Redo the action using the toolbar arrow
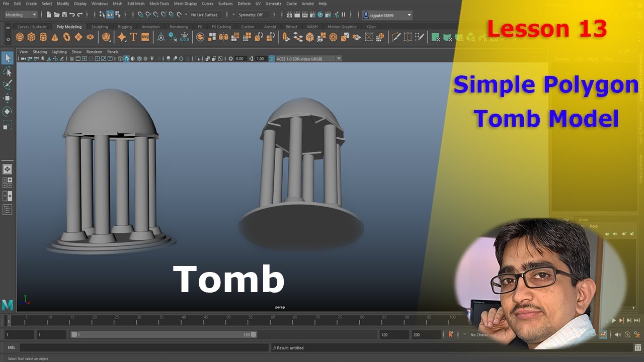This screenshot has height=362, width=644. point(80,15)
